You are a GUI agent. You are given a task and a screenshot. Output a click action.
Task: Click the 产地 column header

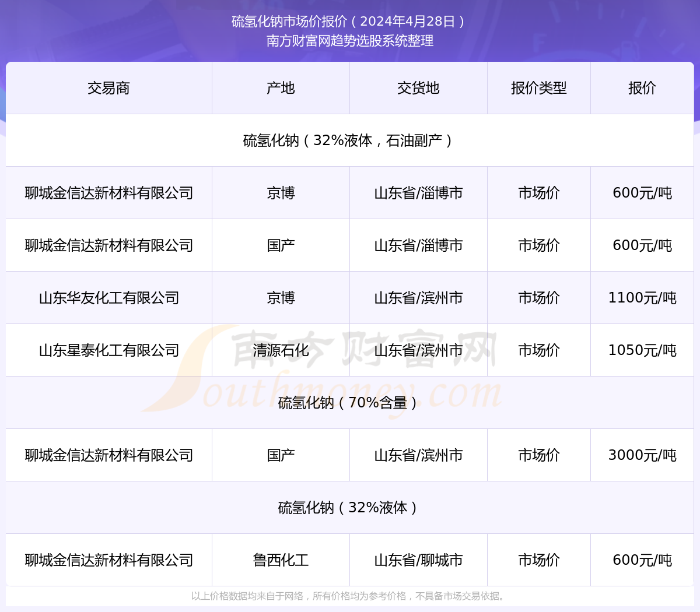(281, 88)
